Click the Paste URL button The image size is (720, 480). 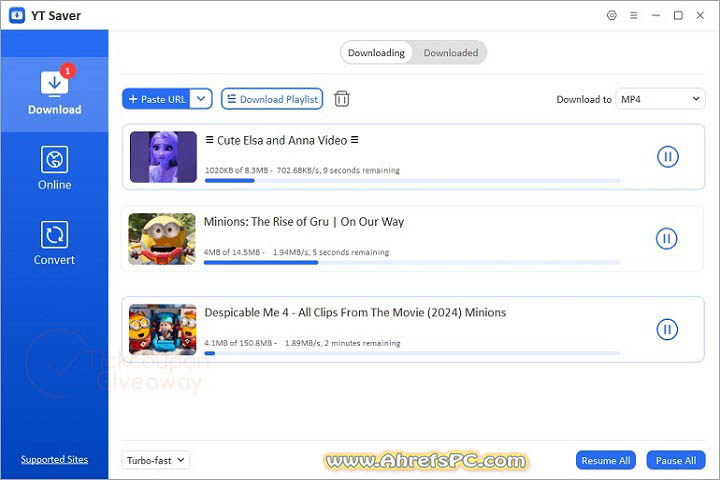click(156, 99)
